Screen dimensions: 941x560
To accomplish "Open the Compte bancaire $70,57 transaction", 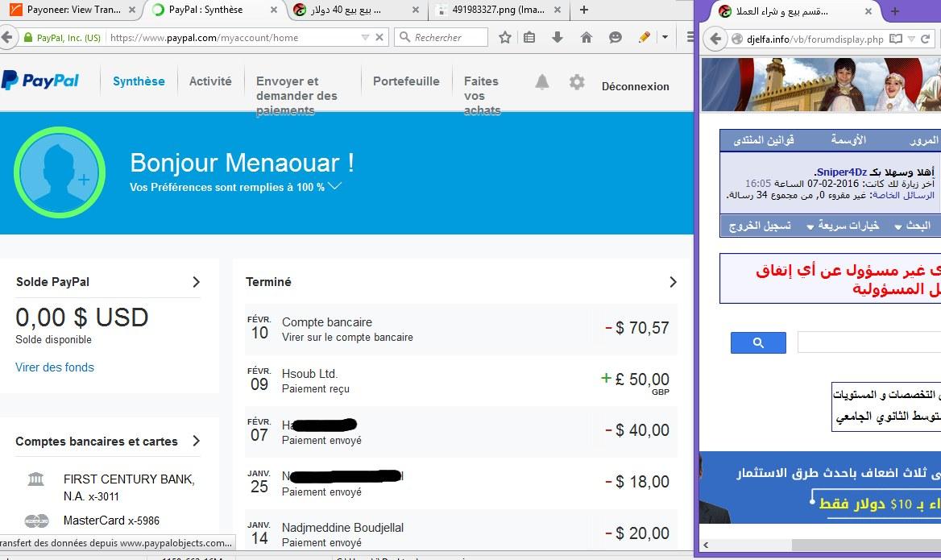I will [461, 329].
